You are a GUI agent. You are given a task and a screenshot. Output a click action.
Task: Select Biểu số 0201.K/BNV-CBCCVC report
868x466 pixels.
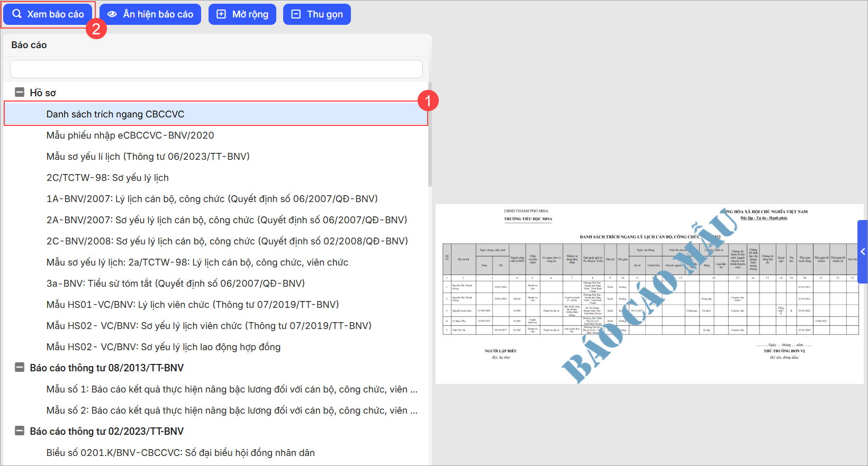tap(180, 453)
